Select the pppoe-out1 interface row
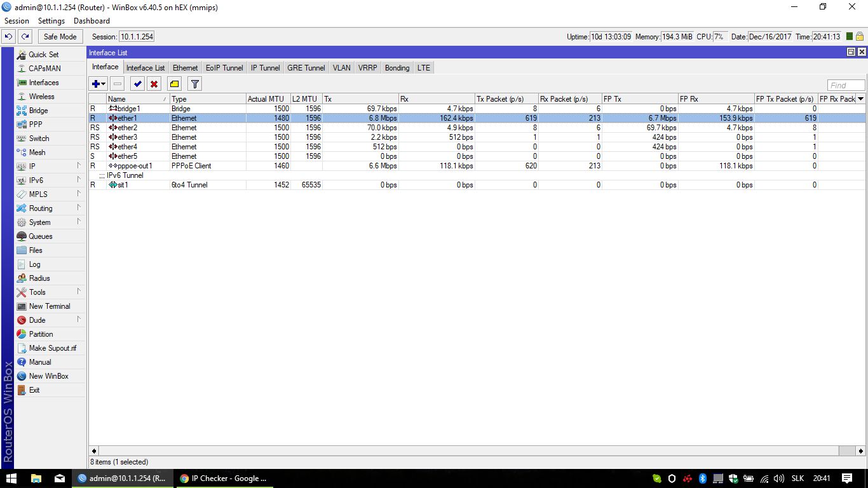 [x=477, y=166]
